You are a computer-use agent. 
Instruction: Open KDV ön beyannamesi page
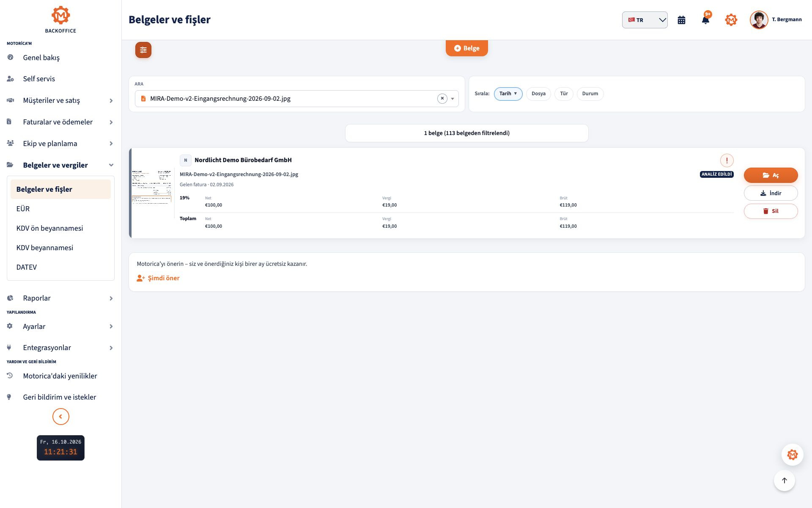click(60, 228)
